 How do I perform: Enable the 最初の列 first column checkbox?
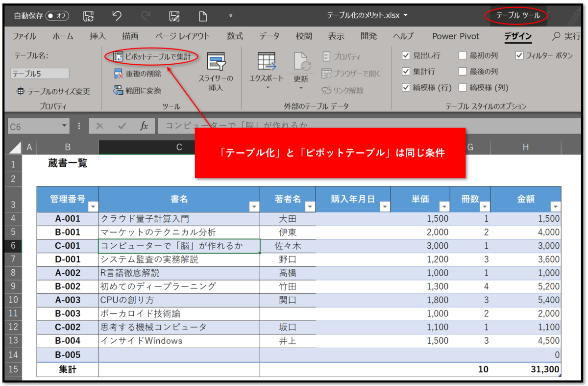(462, 55)
